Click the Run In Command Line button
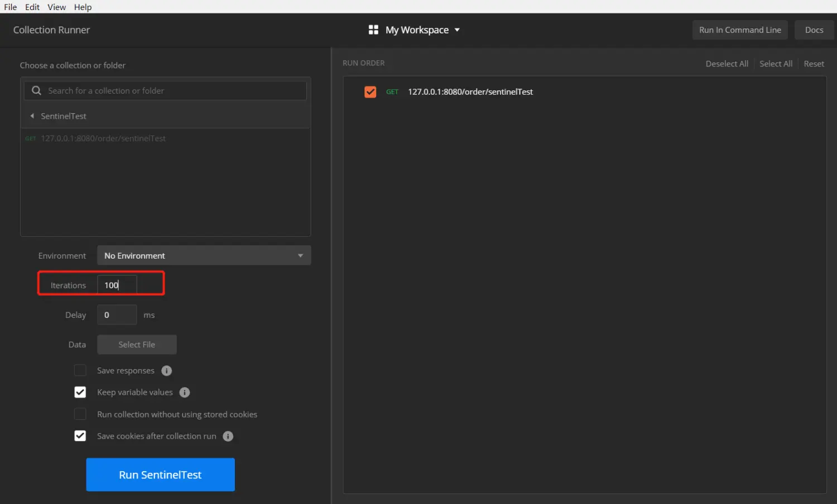 click(740, 30)
